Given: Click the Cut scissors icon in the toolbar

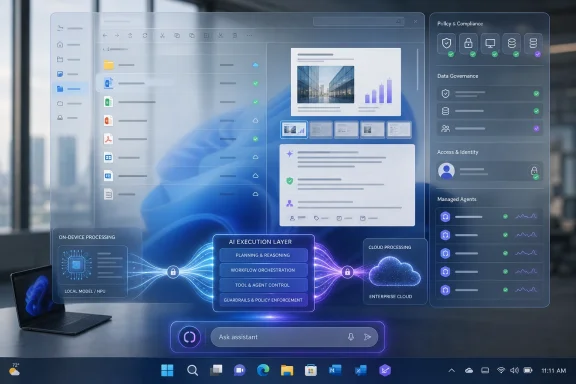Looking at the screenshot, I should [x=162, y=36].
